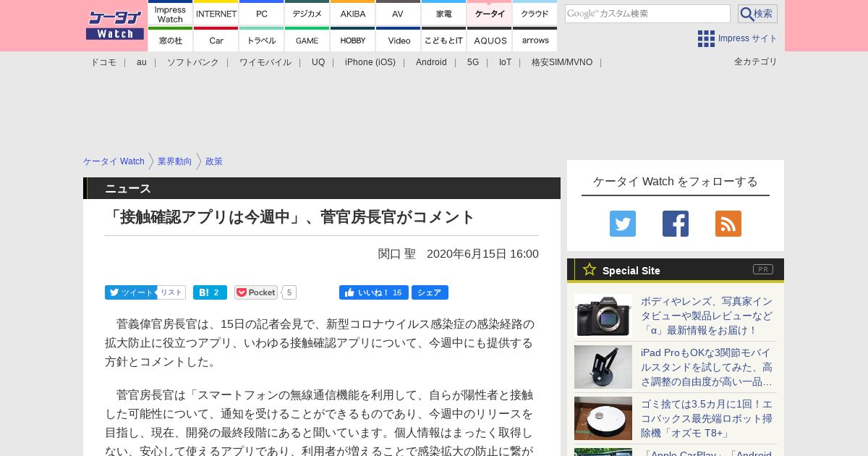
Task: Click 政策 breadcrumb link
Action: 214,161
